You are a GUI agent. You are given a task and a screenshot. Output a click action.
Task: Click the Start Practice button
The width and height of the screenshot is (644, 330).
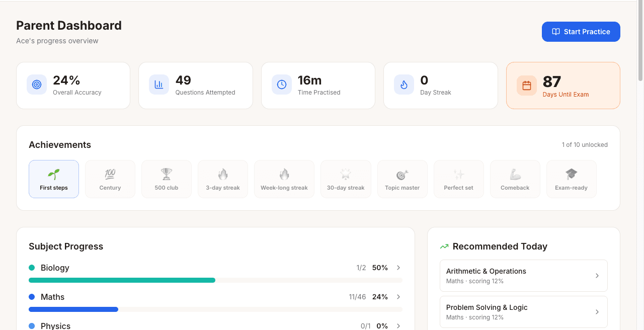coord(581,32)
